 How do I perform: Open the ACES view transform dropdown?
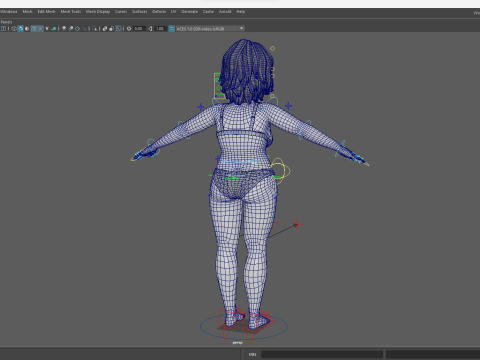pos(210,29)
